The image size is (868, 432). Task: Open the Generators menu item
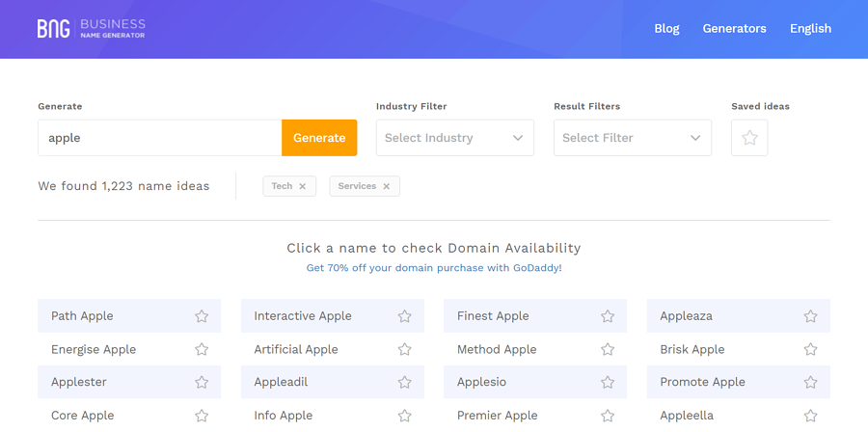[x=734, y=28]
